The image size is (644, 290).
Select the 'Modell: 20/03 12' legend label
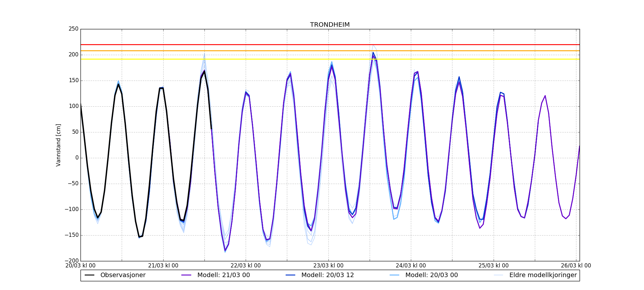tap(327, 275)
